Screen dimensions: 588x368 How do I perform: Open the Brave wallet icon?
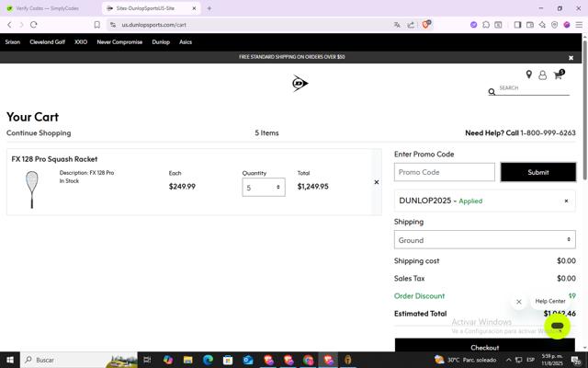[530, 25]
